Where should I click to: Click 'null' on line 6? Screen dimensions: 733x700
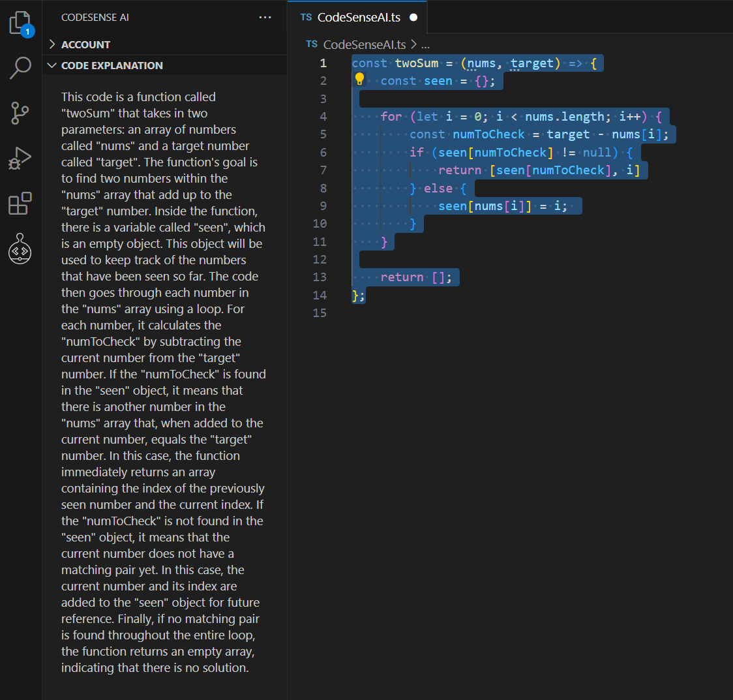tap(597, 153)
